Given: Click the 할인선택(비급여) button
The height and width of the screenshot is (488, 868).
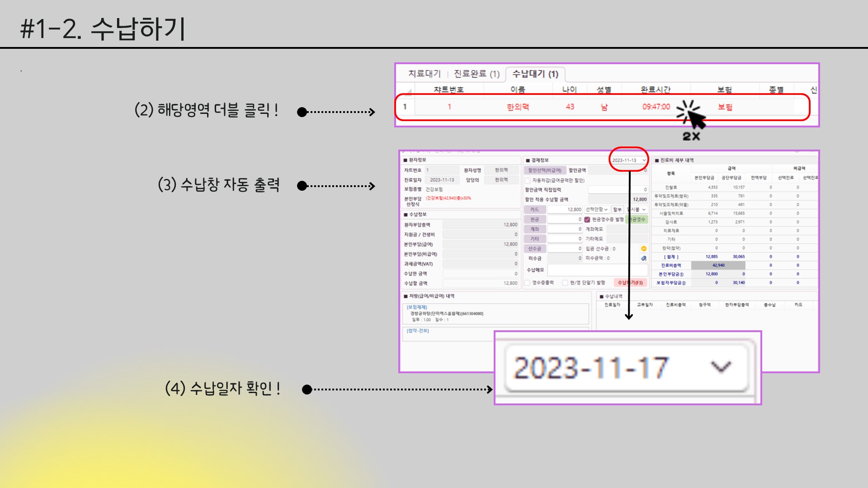Looking at the screenshot, I should click(545, 170).
